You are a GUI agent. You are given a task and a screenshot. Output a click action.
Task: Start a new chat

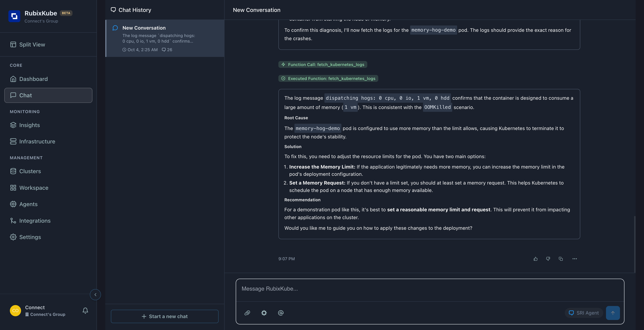[x=165, y=316]
